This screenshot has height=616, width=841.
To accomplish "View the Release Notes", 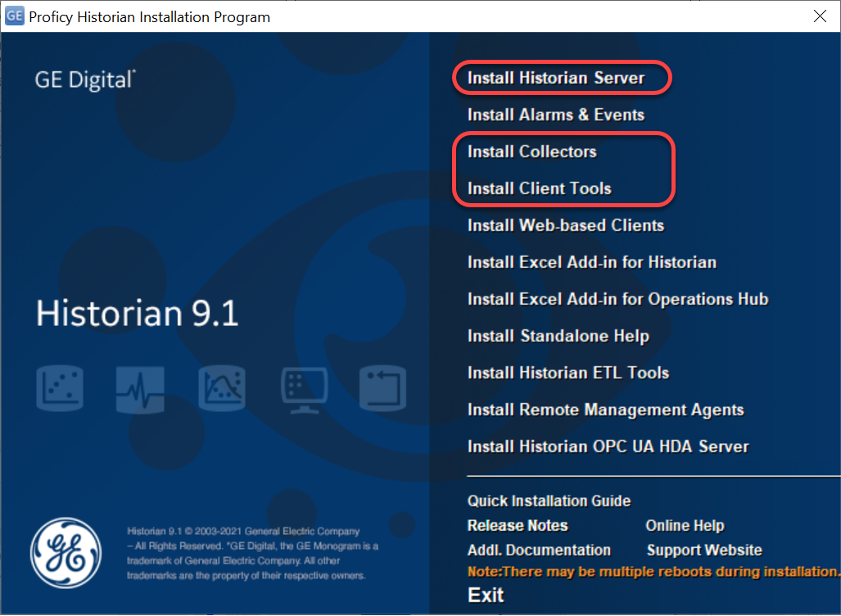I will click(x=518, y=525).
